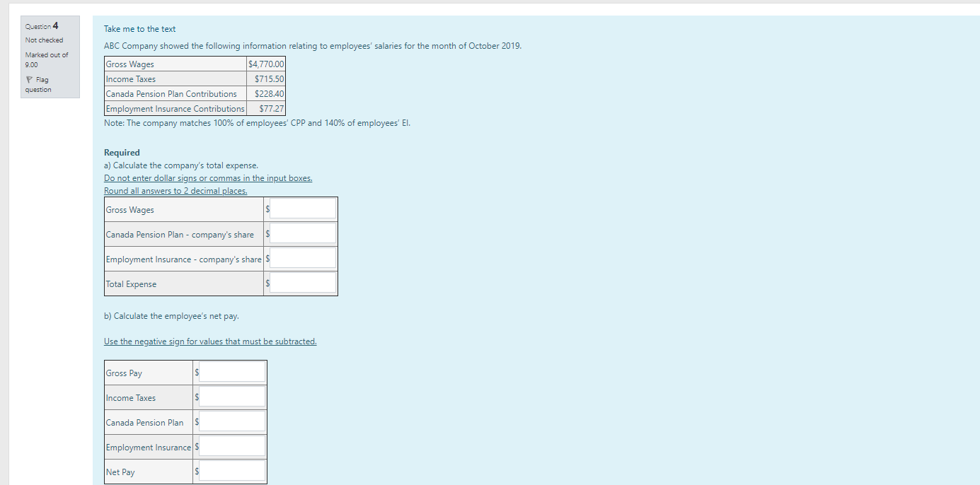
Task: Click the Canada Pension Plan input in part b
Action: [x=231, y=421]
